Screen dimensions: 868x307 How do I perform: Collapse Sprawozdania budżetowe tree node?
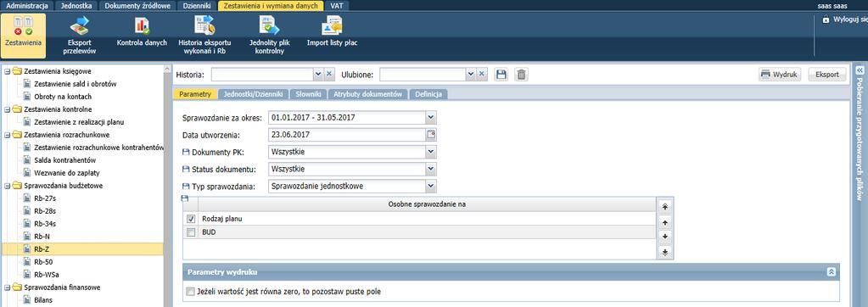tap(7, 186)
